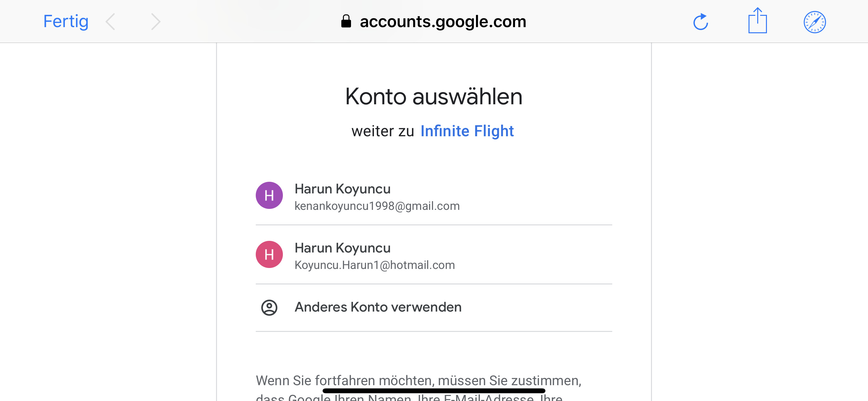The image size is (868, 401).
Task: Select the accounts.google.com address text
Action: [x=443, y=22]
